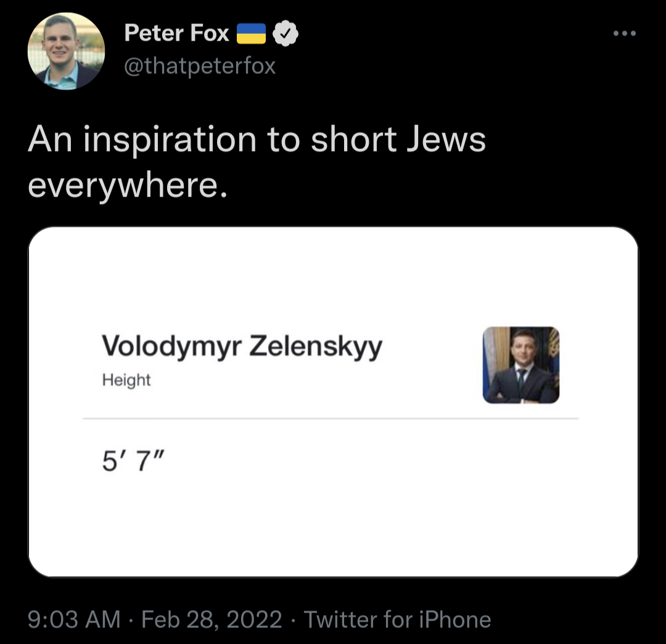Viewport: 666px width, 644px height.
Task: Open Peter Fox's profile avatar
Action: [66, 52]
